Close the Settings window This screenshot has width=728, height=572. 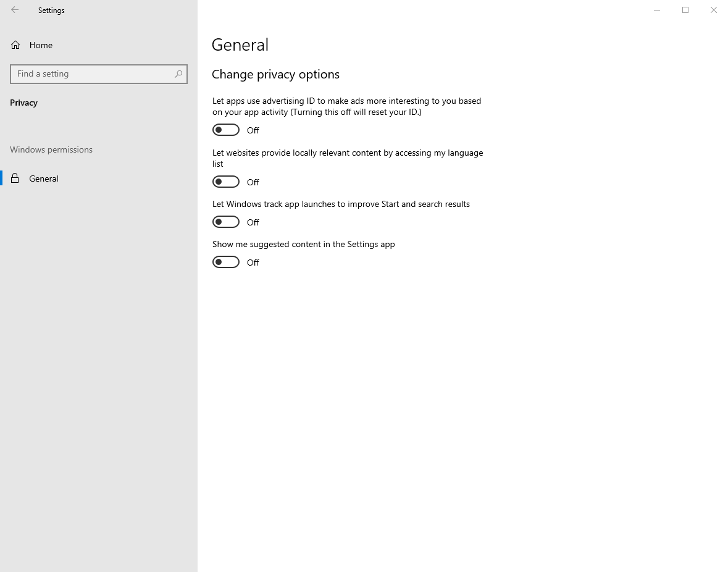tap(714, 10)
